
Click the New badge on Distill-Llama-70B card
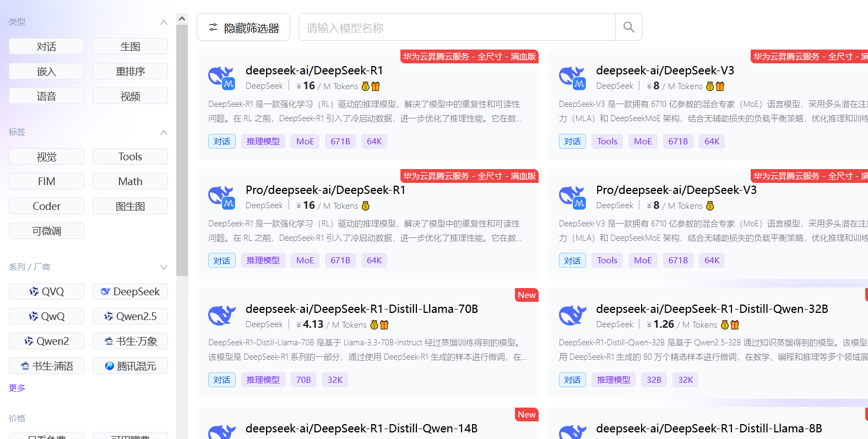[x=527, y=295]
